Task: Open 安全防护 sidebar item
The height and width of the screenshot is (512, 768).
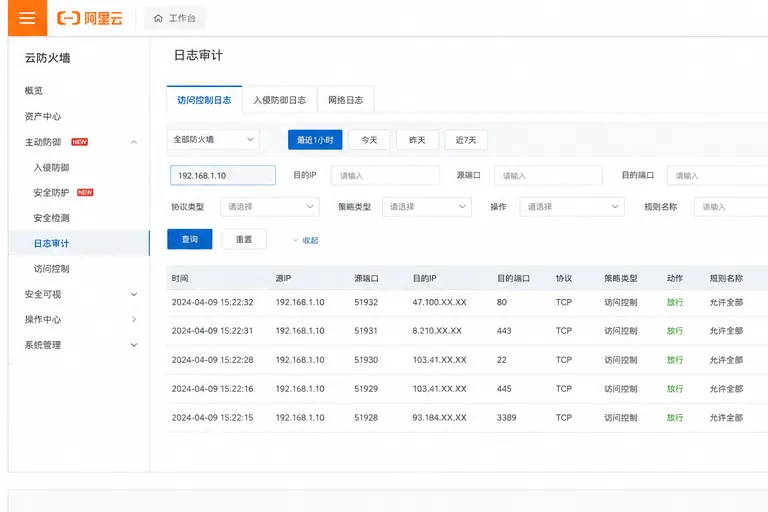Action: click(x=51, y=193)
